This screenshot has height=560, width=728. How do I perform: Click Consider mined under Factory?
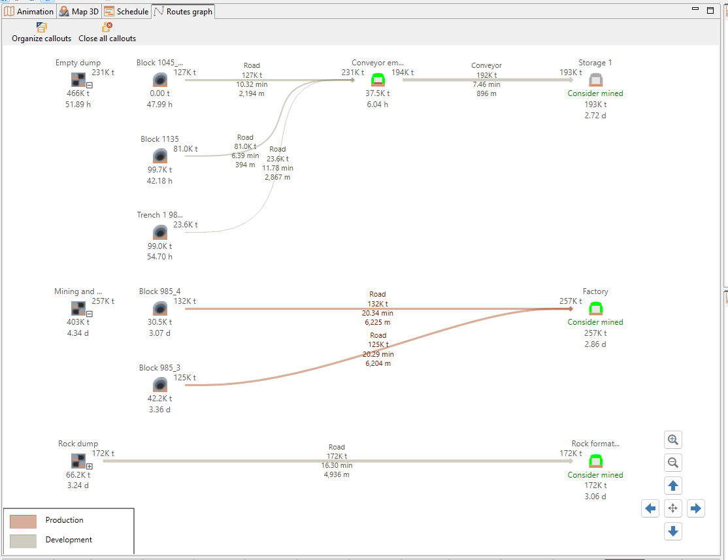pyautogui.click(x=595, y=322)
